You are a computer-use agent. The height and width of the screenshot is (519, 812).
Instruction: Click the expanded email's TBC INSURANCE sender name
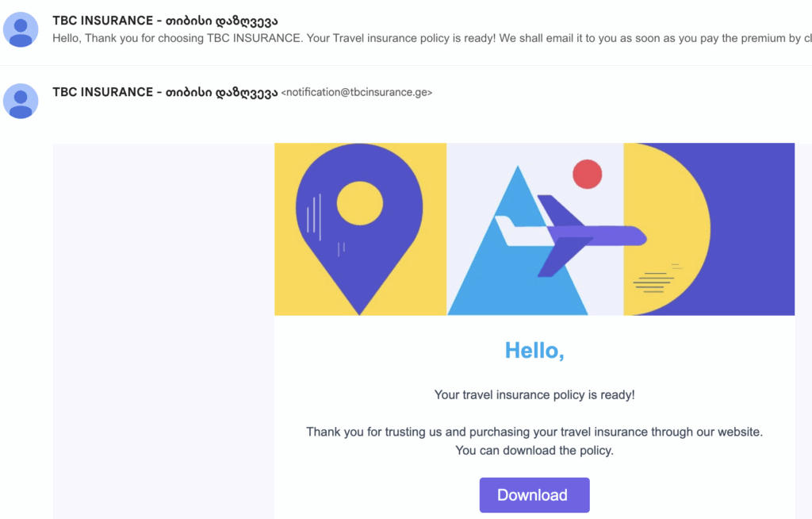pos(165,92)
